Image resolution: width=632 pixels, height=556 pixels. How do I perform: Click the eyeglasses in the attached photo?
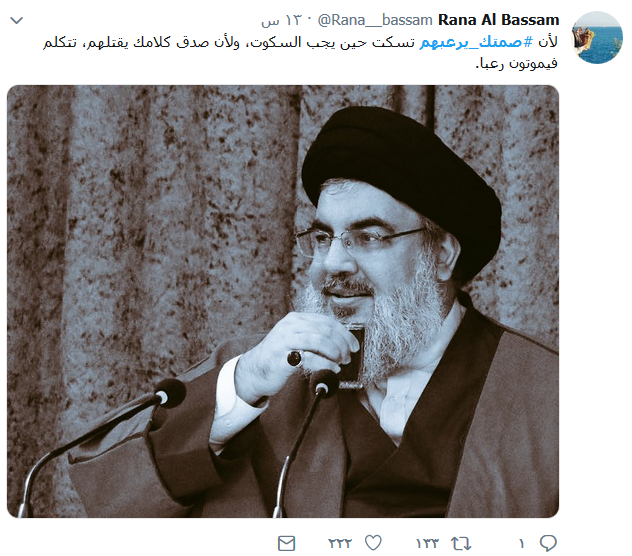[359, 240]
